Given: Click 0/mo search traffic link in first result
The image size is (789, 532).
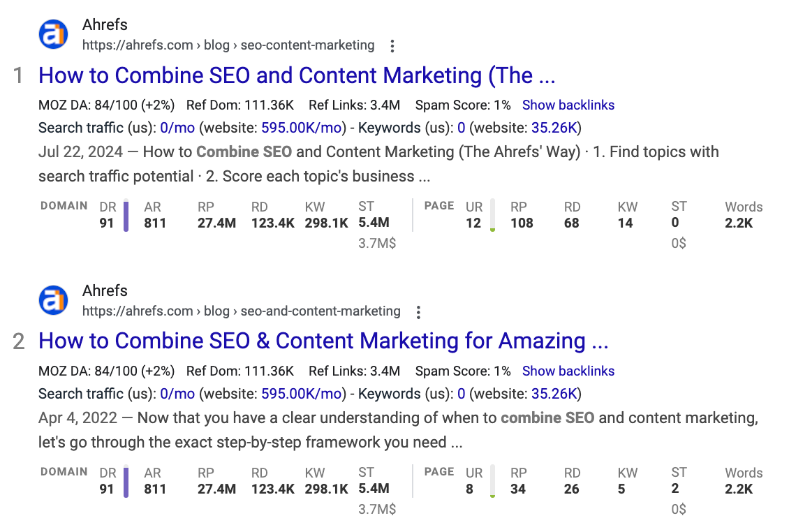Looking at the screenshot, I should click(x=177, y=128).
